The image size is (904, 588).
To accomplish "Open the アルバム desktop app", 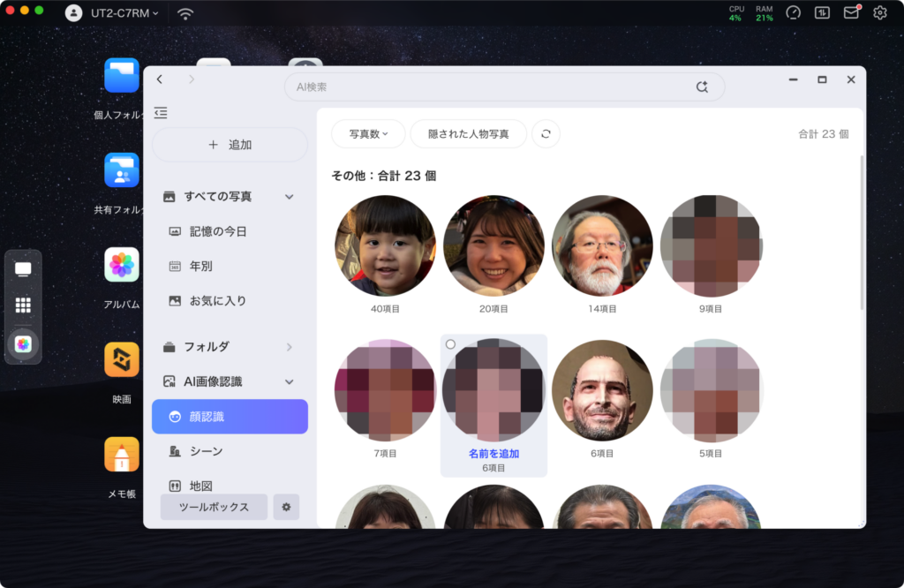I will 122,265.
